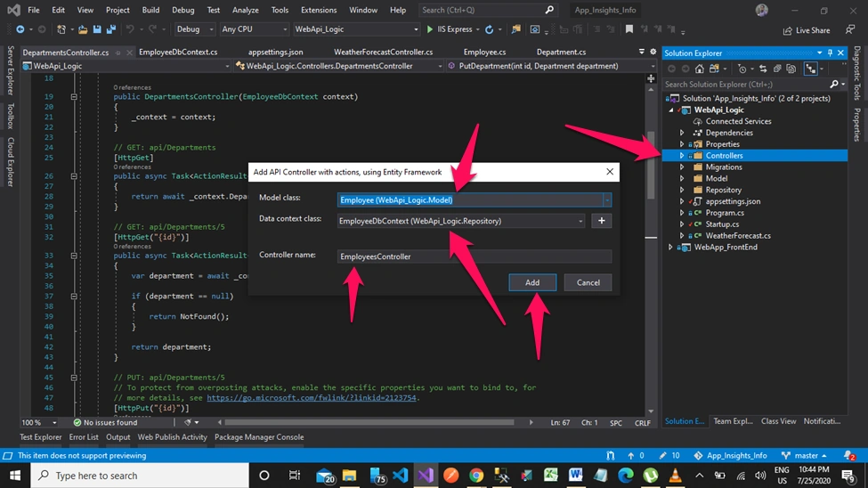Click the editor tab settings gear icon

653,52
